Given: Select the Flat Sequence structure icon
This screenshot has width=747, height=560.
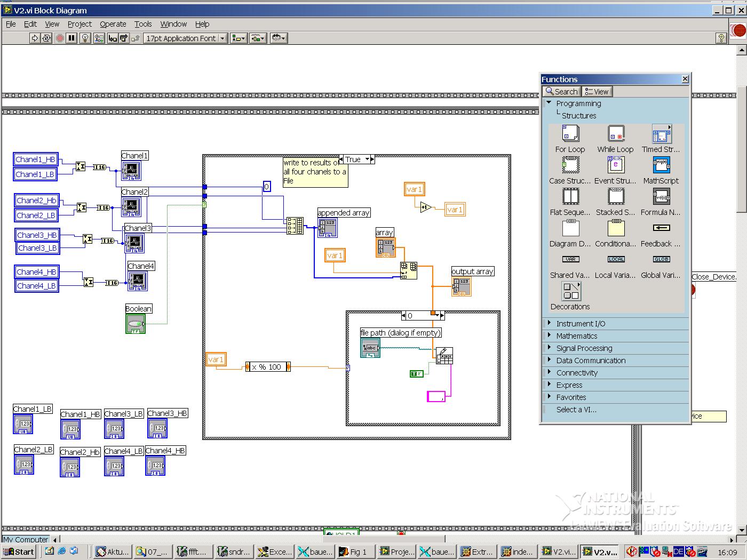Looking at the screenshot, I should (570, 197).
